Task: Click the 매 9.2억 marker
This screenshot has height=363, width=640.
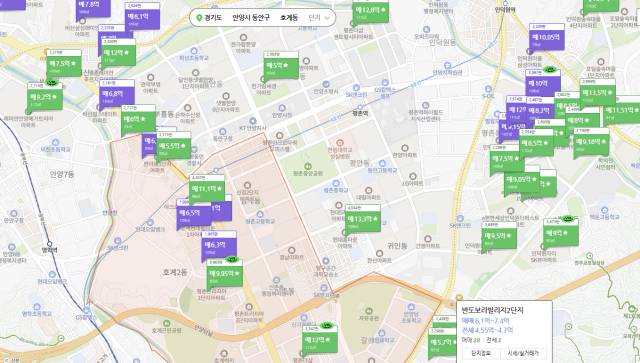Action: coord(45,97)
